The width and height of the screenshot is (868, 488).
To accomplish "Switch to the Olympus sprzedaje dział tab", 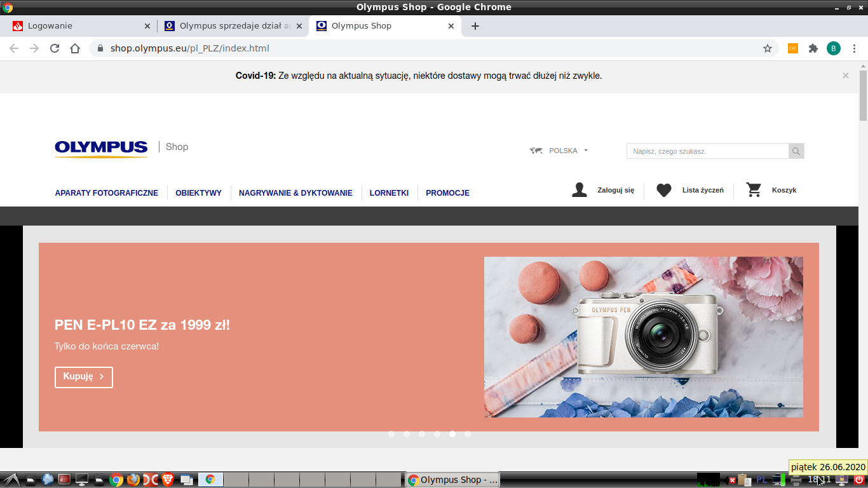I will click(229, 26).
